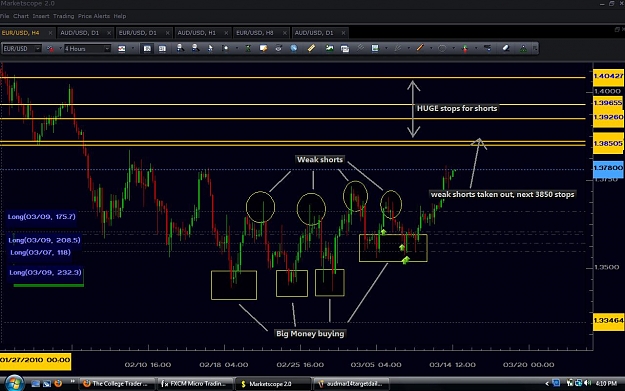
Task: Click the crosshair mode icon
Action: click(226, 48)
